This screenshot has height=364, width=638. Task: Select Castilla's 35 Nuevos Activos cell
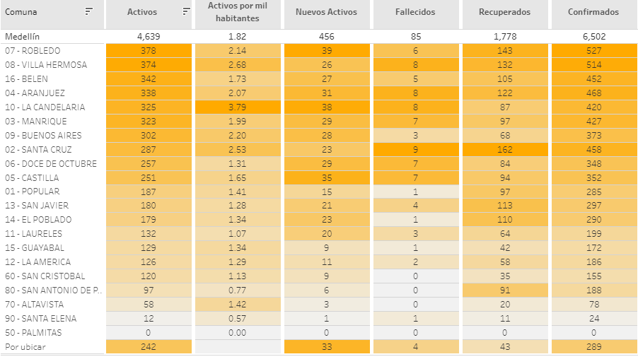pyautogui.click(x=327, y=178)
